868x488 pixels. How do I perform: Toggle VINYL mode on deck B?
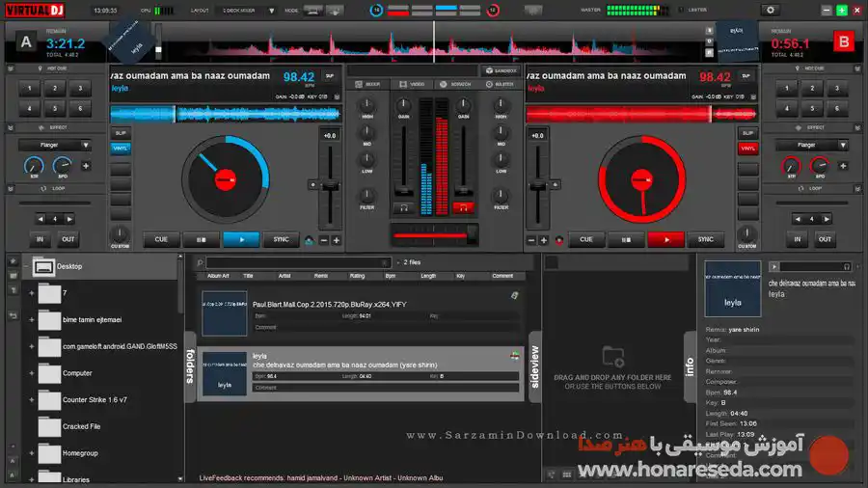click(747, 149)
